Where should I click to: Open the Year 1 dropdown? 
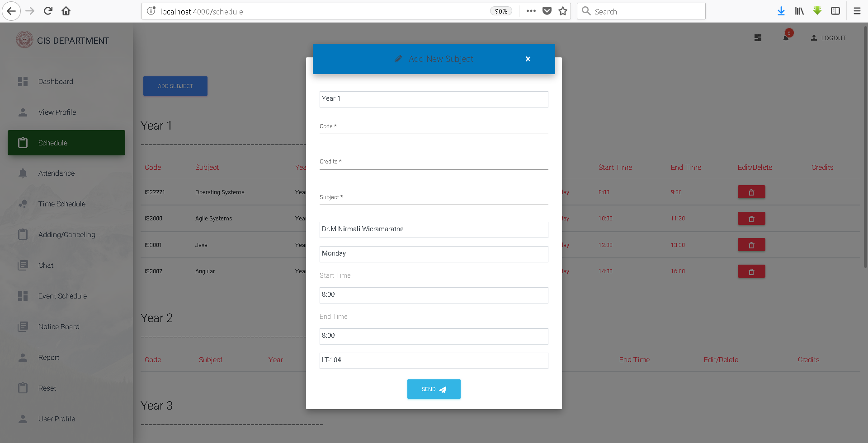(x=434, y=99)
